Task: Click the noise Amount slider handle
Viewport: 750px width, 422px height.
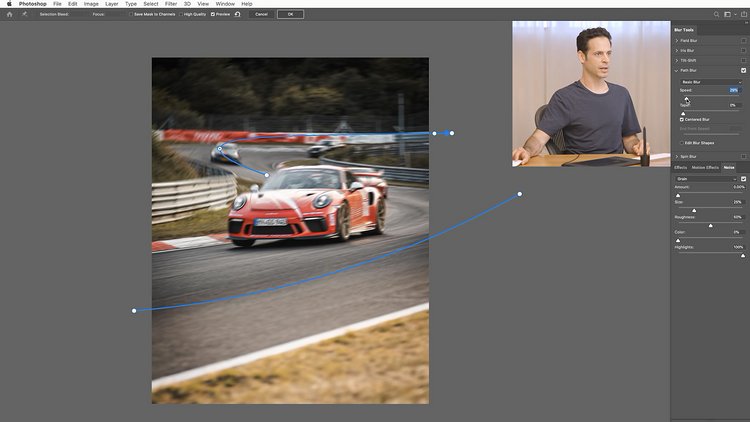Action: point(678,195)
